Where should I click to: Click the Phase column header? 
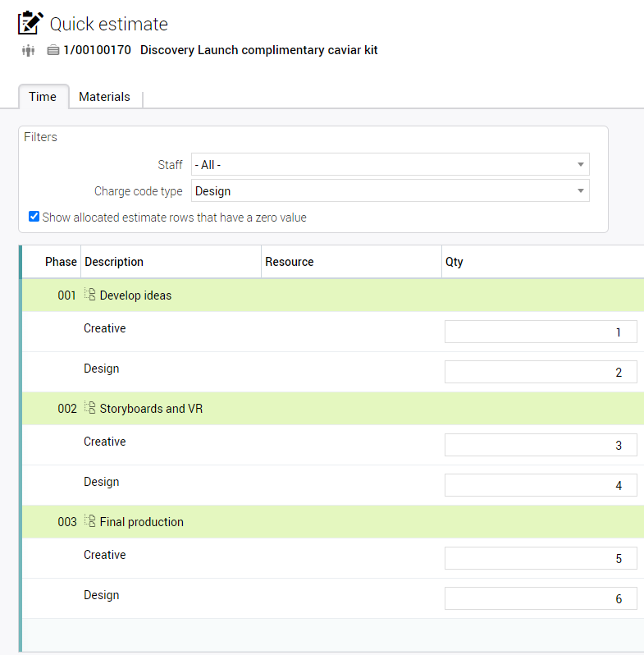pos(61,262)
